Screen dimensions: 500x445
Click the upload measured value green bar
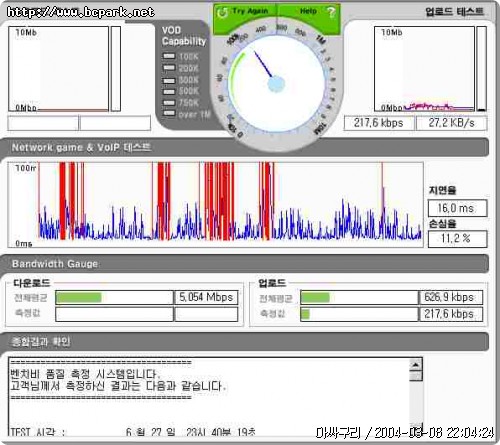coord(305,314)
